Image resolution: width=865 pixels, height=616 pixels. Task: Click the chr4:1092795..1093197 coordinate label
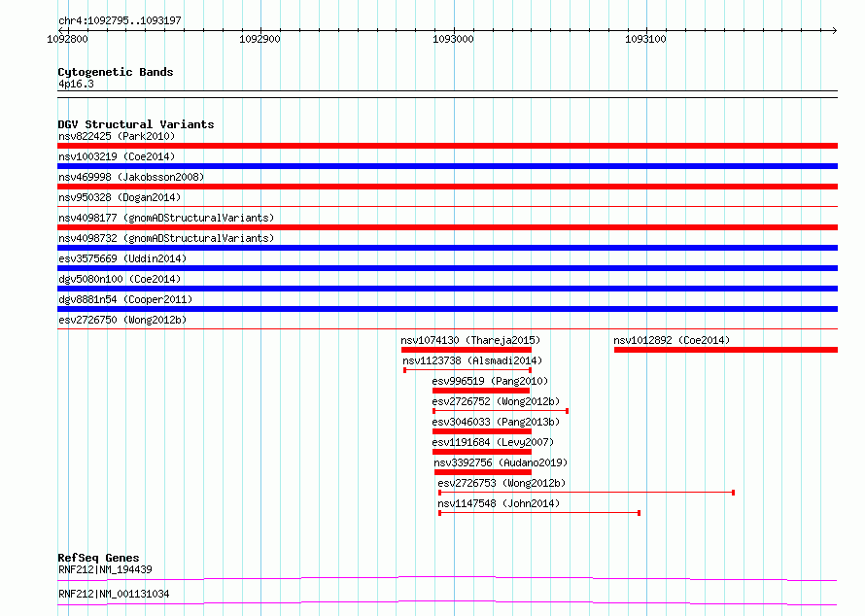point(120,20)
